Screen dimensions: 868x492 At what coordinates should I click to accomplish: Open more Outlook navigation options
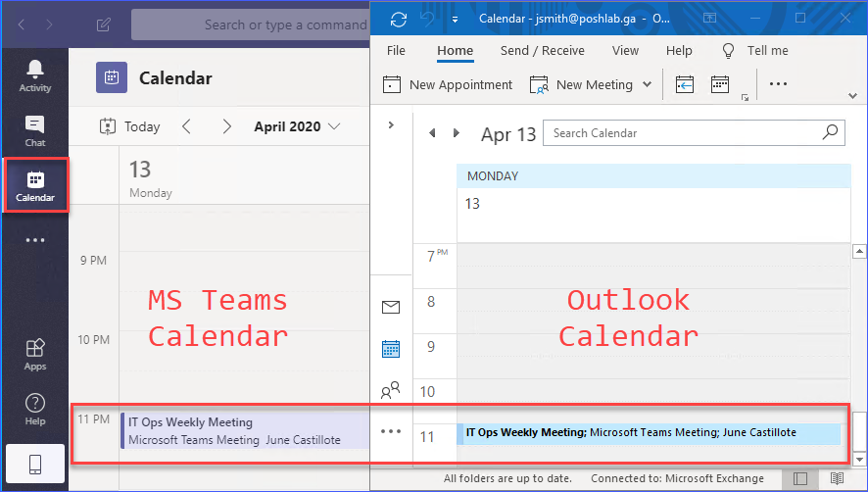(x=391, y=431)
